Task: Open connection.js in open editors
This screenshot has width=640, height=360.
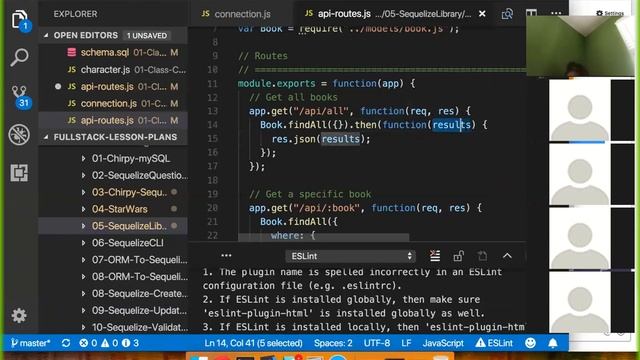Action: [x=113, y=103]
